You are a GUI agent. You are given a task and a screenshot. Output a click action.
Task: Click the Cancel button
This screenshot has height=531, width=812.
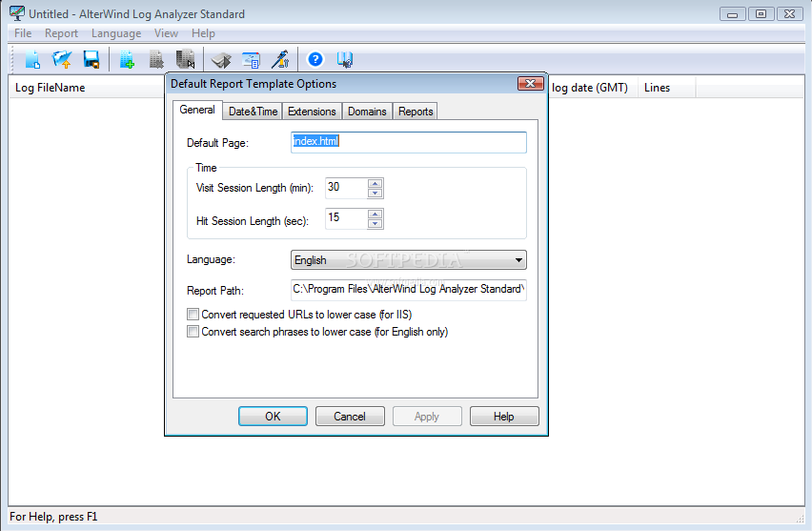[350, 416]
